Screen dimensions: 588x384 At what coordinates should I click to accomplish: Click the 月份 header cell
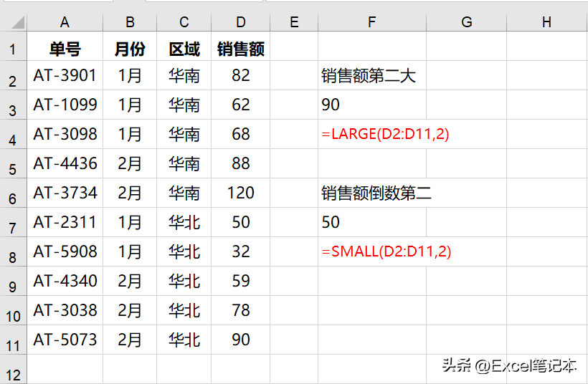(x=130, y=46)
